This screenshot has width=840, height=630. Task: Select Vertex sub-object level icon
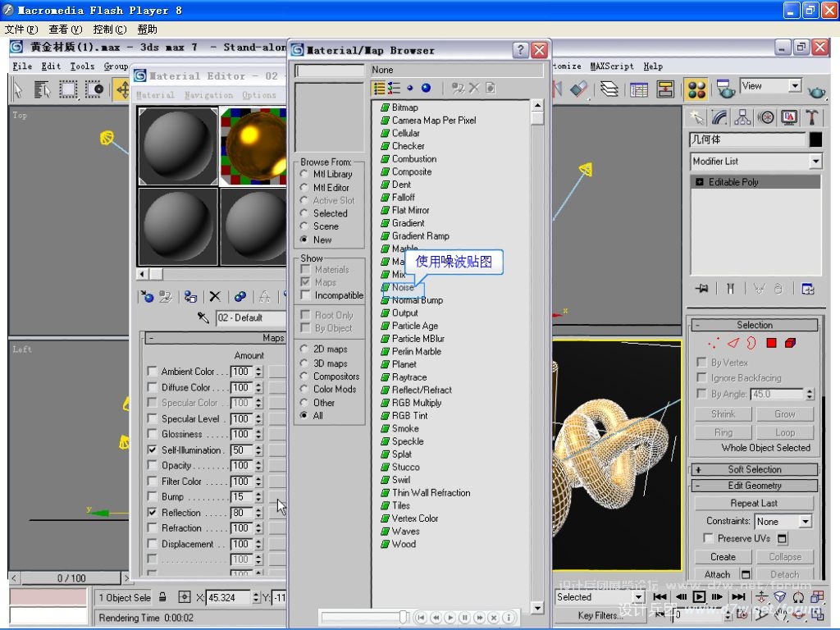[x=713, y=343]
